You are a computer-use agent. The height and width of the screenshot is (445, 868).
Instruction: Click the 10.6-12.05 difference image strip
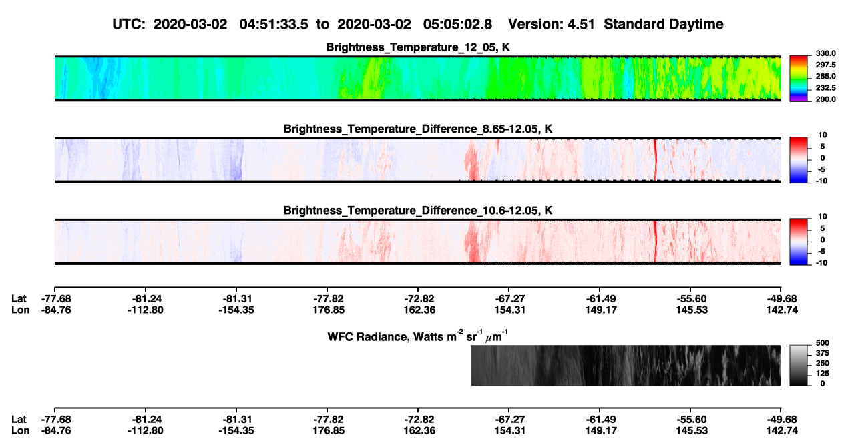point(417,242)
